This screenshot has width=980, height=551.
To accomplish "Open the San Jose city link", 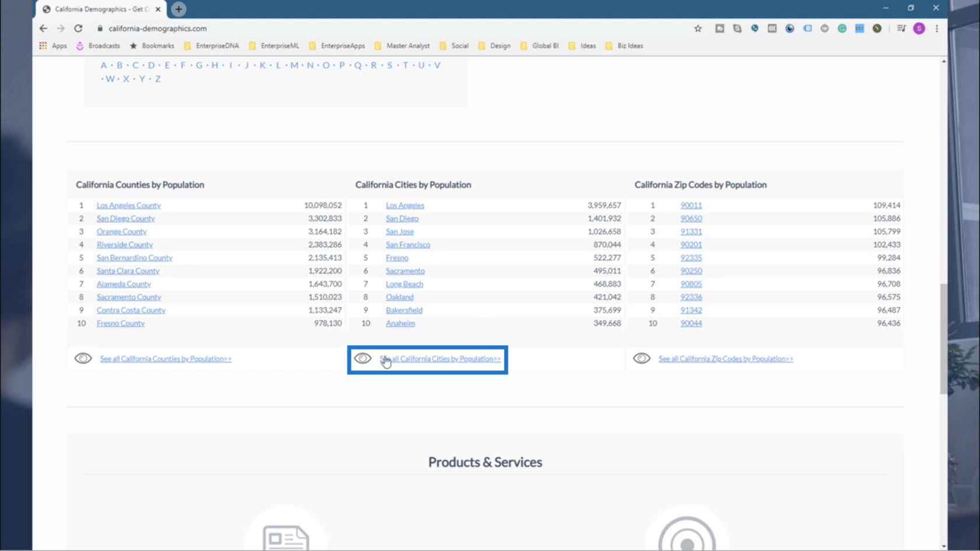I will click(x=400, y=231).
